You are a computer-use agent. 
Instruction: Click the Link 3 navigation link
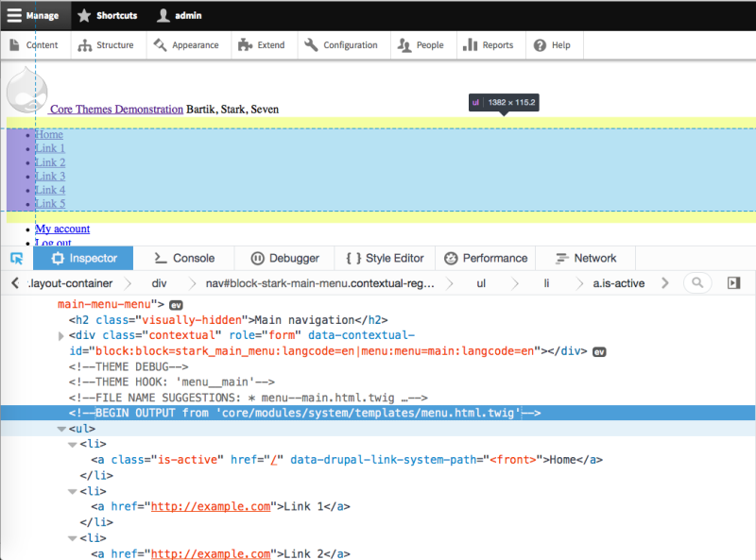50,177
